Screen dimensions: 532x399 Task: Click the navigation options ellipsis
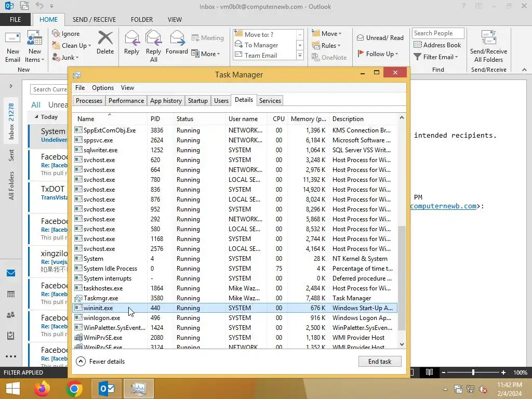pyautogui.click(x=11, y=356)
